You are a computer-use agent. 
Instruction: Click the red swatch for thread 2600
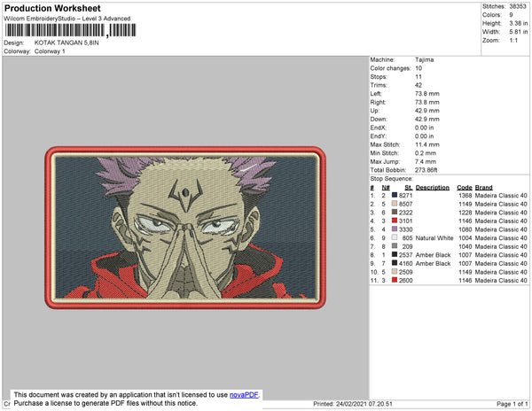[x=395, y=280]
